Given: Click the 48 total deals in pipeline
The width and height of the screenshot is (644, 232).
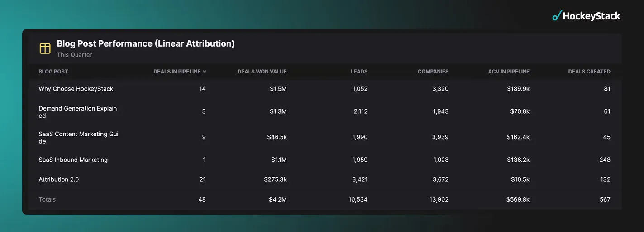Looking at the screenshot, I should [x=202, y=199].
